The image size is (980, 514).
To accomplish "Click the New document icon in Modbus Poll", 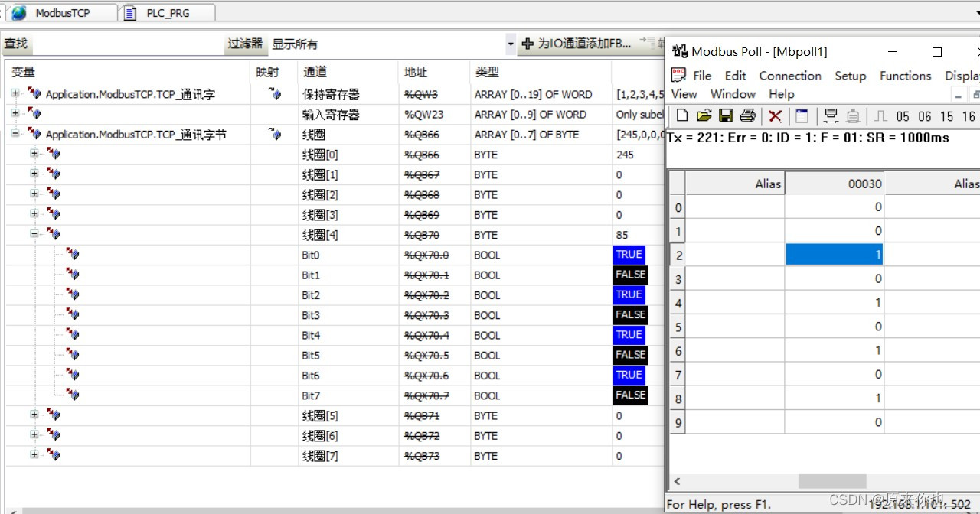I will (x=682, y=116).
